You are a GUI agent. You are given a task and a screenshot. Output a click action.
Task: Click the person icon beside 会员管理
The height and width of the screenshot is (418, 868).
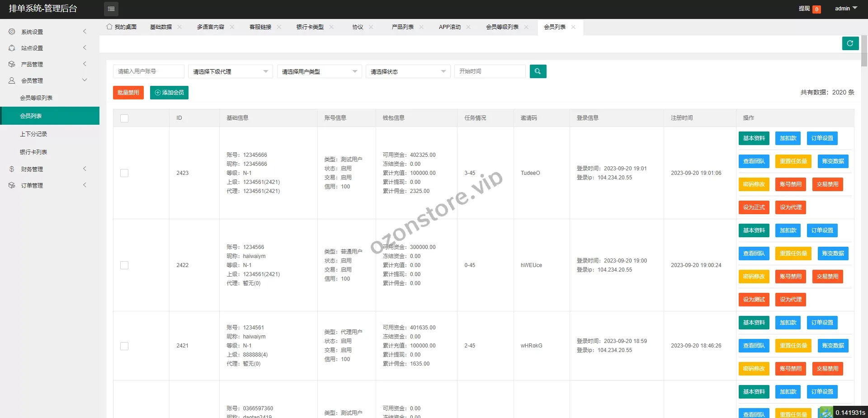pos(12,80)
